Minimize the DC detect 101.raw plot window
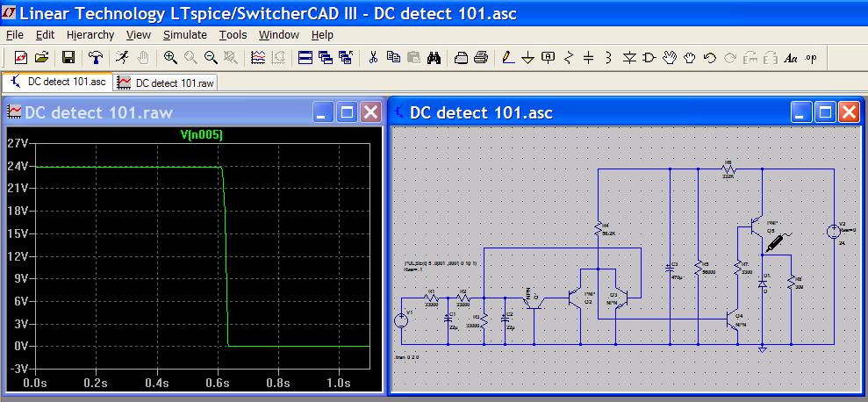The width and height of the screenshot is (868, 402). pos(323,113)
